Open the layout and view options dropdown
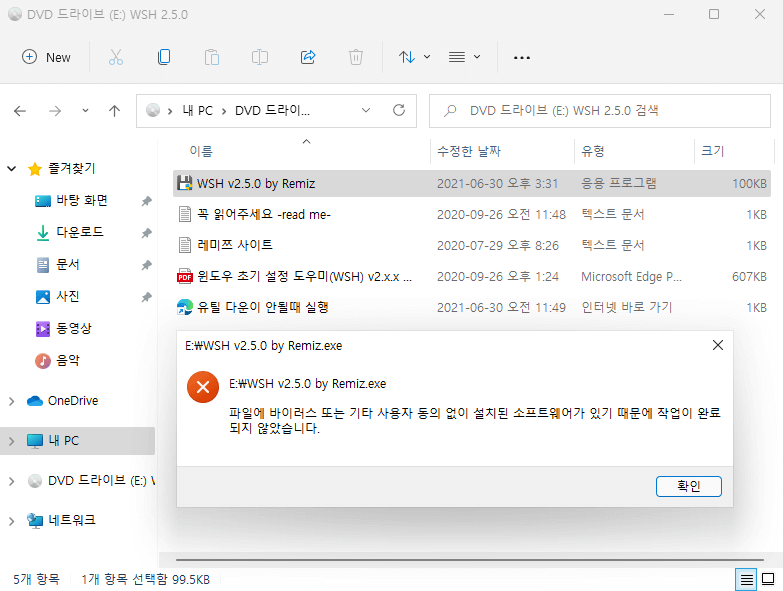This screenshot has width=783, height=591. [464, 57]
